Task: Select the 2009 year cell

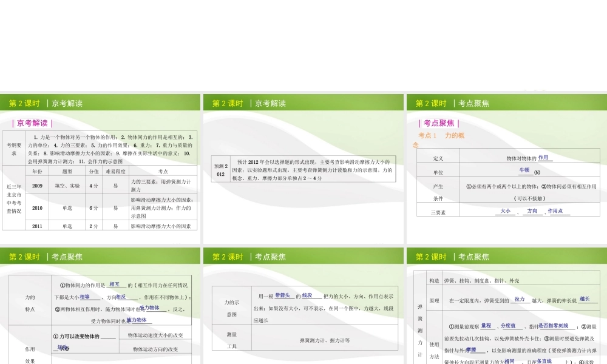Action: 37,186
